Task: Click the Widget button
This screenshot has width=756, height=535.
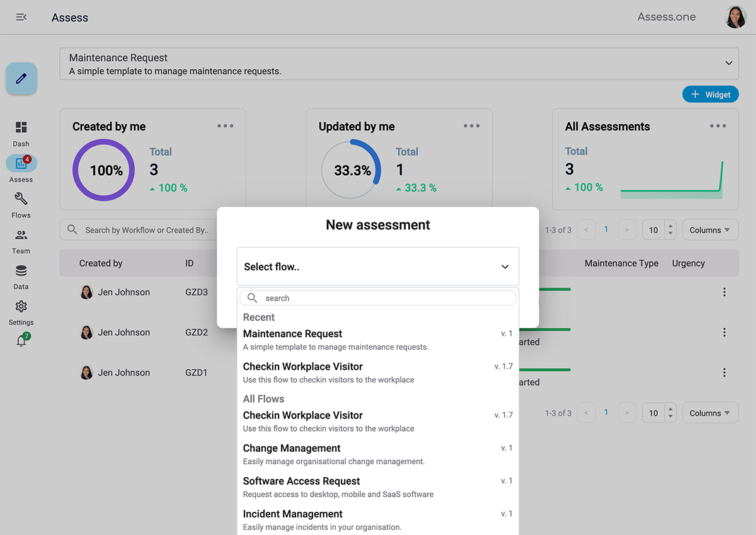Action: tap(710, 94)
